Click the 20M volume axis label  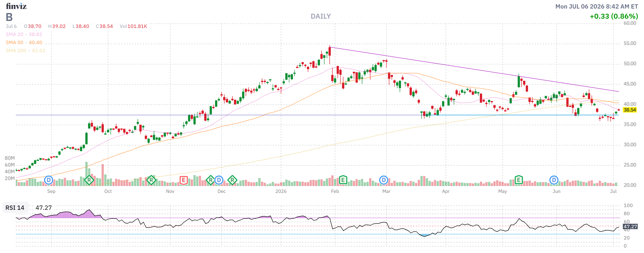click(x=10, y=178)
